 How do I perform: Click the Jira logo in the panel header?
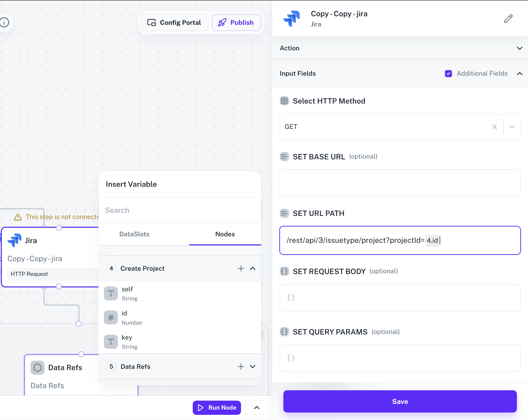(x=292, y=18)
